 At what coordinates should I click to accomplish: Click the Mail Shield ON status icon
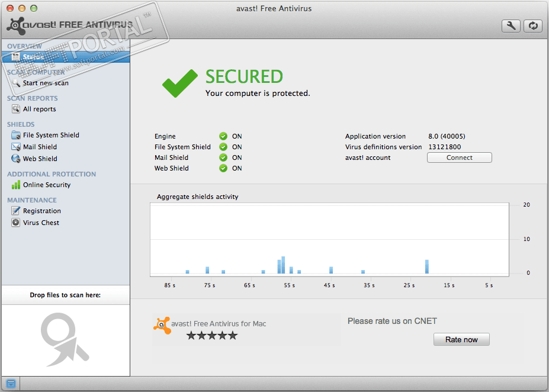[223, 158]
